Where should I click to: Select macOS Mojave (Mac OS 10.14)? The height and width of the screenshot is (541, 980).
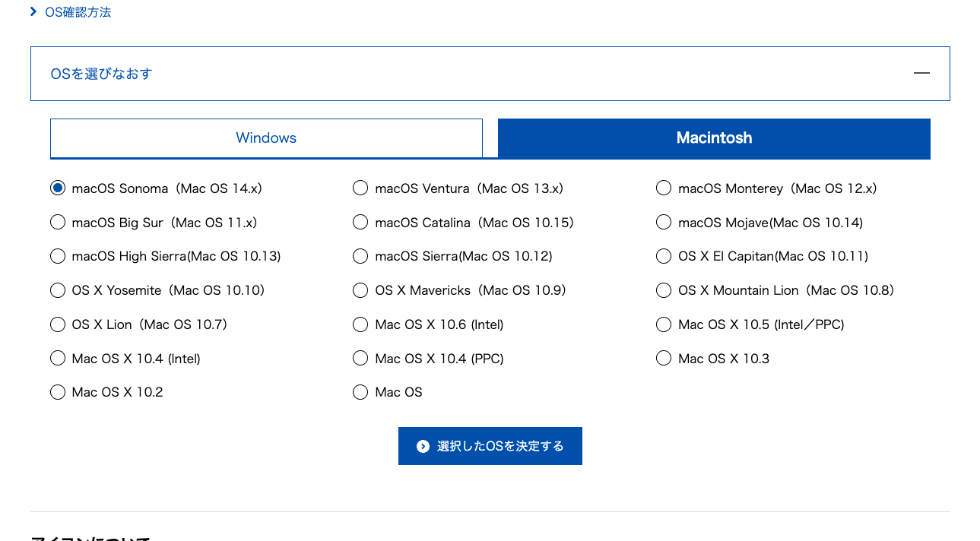pyautogui.click(x=664, y=222)
